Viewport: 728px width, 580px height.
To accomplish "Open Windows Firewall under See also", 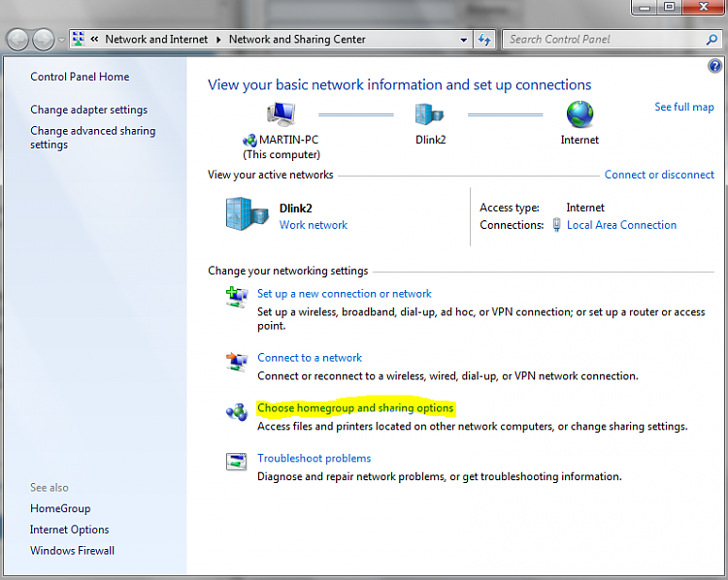I will (x=72, y=551).
